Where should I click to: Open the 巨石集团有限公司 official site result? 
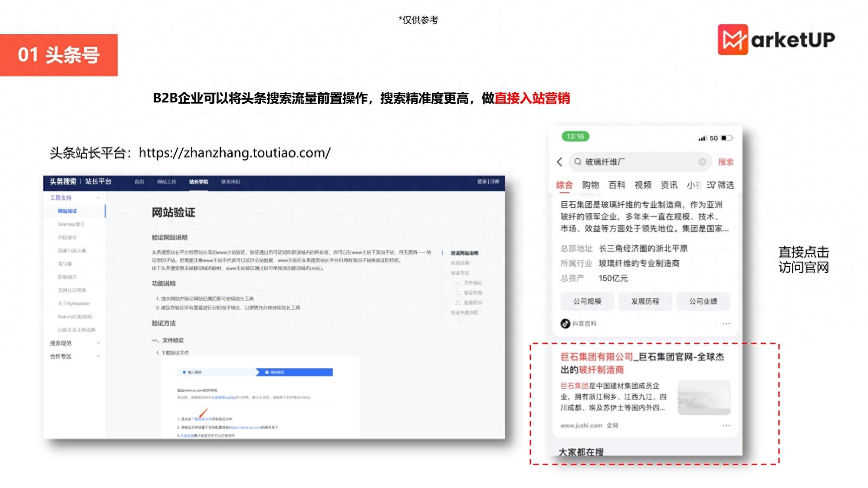[x=642, y=363]
